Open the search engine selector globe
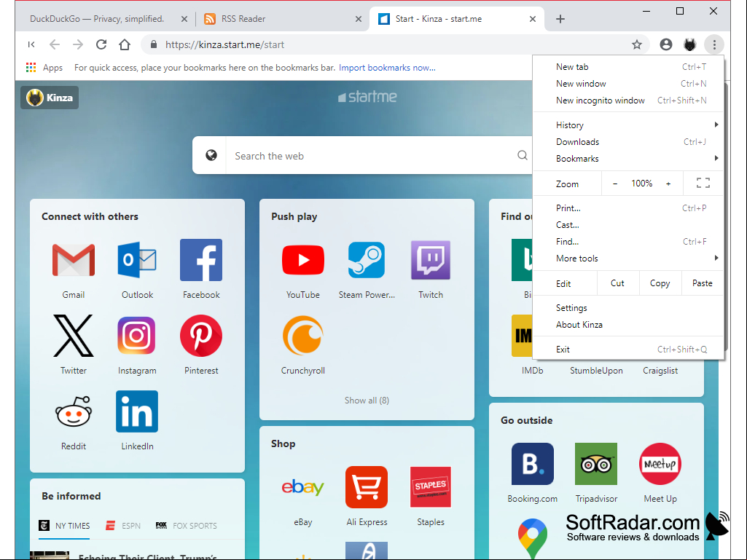The width and height of the screenshot is (747, 560). 211,155
